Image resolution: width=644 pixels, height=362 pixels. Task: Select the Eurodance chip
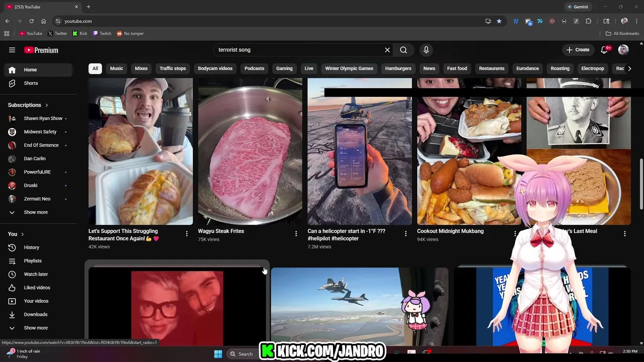click(x=527, y=68)
